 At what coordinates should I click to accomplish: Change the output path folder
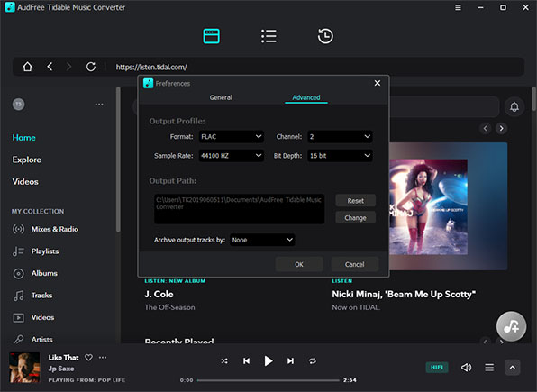click(x=356, y=218)
